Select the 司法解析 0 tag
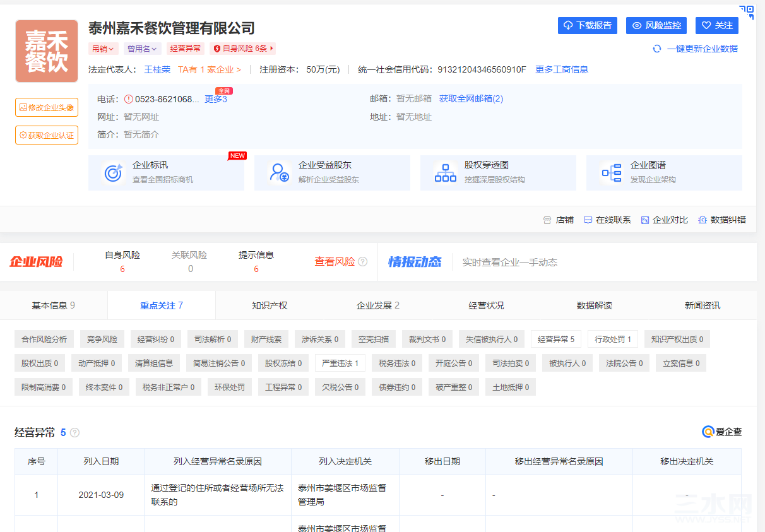Image resolution: width=765 pixels, height=532 pixels. [213, 339]
